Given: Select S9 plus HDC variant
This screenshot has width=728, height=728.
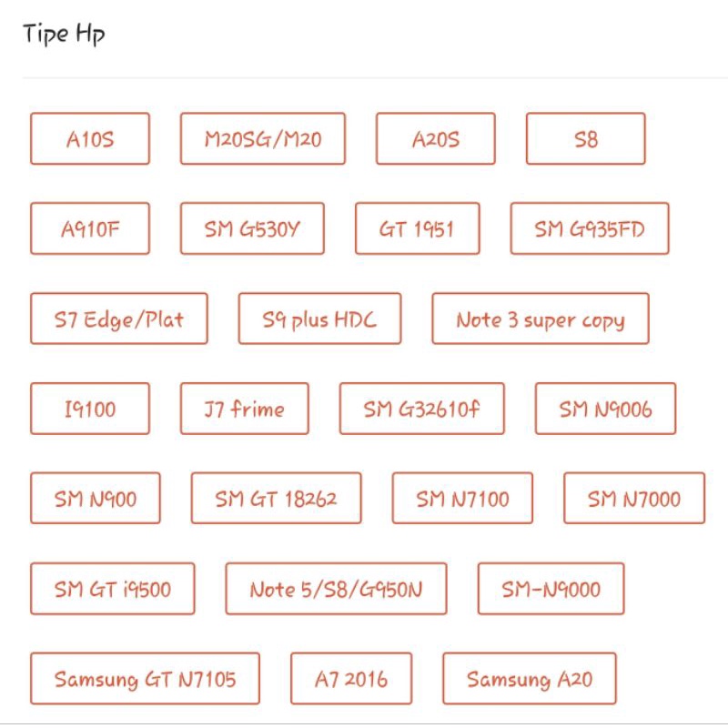Looking at the screenshot, I should coord(319,318).
